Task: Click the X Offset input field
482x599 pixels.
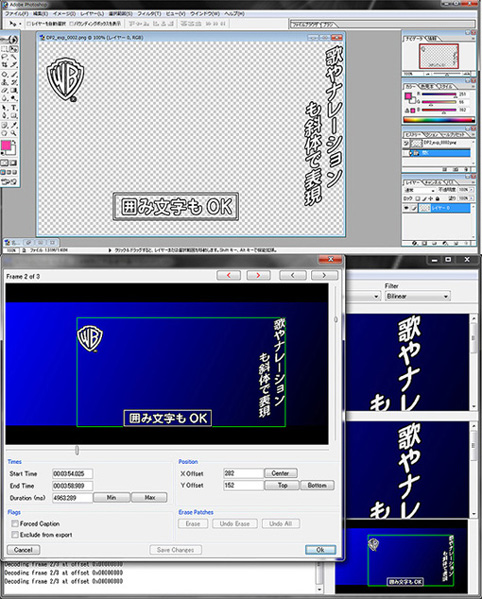Action: 243,473
